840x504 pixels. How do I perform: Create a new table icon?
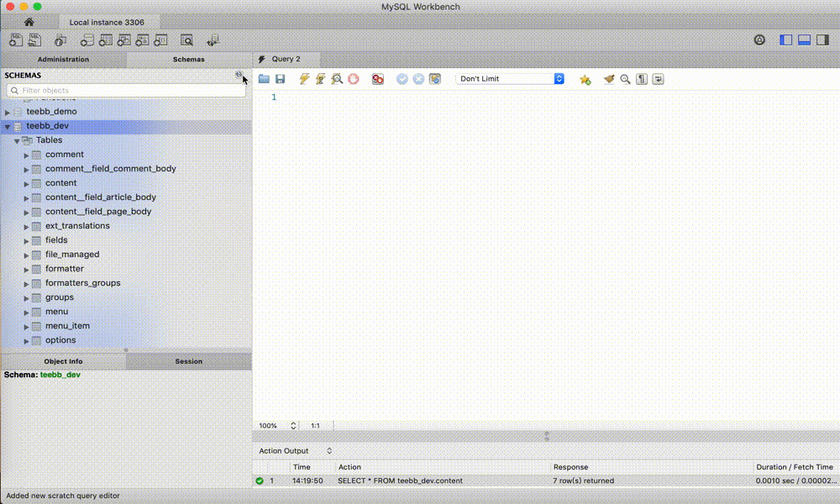click(106, 39)
